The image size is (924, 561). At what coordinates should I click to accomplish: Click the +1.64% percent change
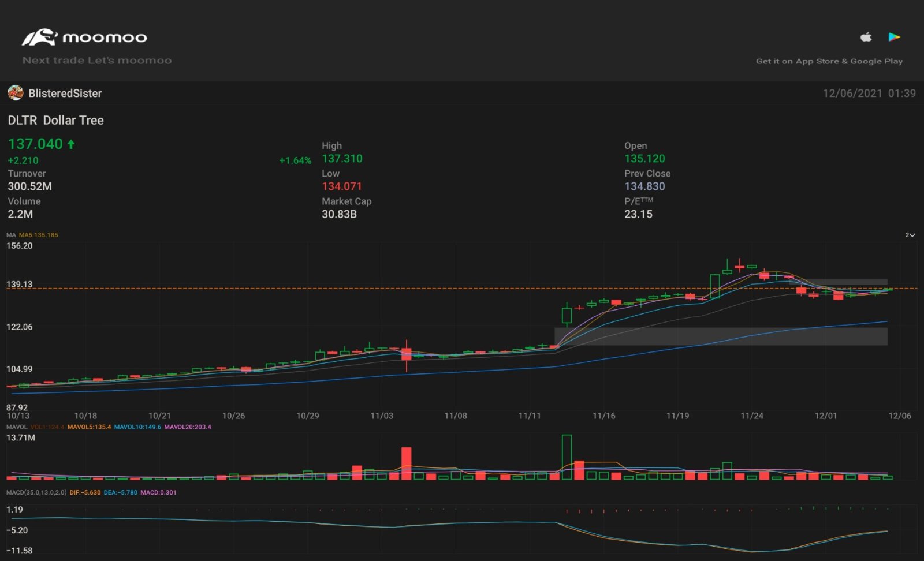[x=295, y=160]
